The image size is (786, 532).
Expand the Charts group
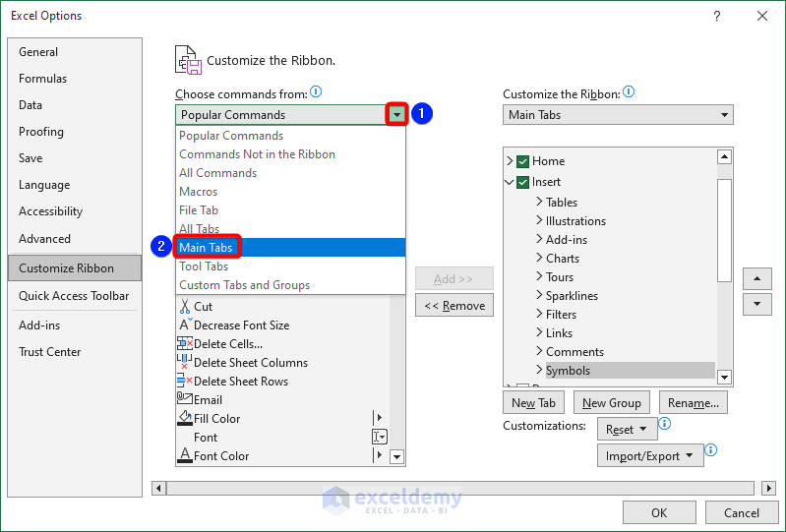click(539, 258)
